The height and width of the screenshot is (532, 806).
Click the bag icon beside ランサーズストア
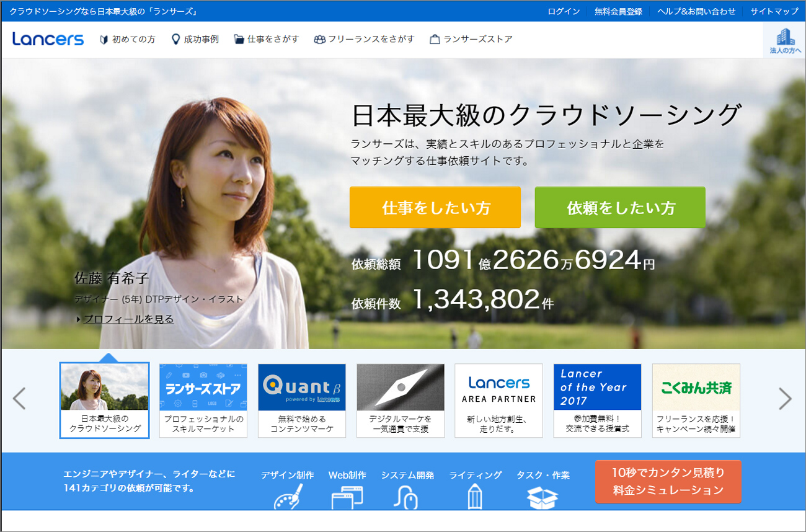435,40
